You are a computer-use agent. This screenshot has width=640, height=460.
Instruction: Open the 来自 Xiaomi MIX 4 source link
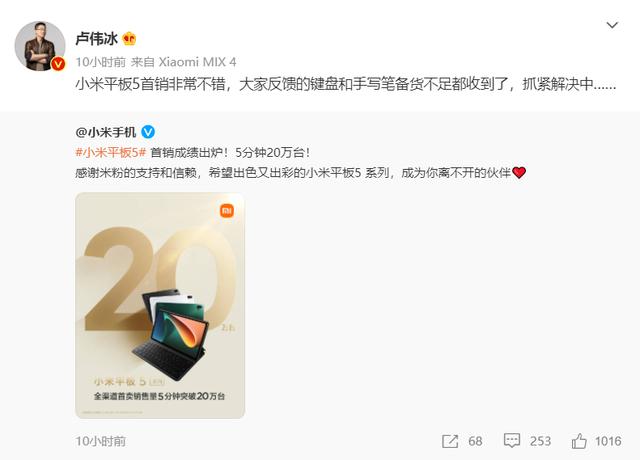pos(184,62)
